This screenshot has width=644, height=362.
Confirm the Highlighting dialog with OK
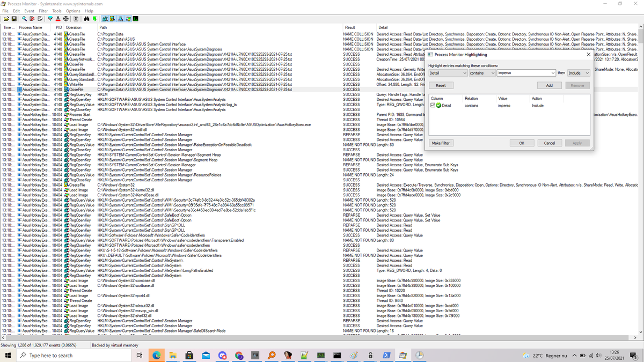(x=521, y=143)
